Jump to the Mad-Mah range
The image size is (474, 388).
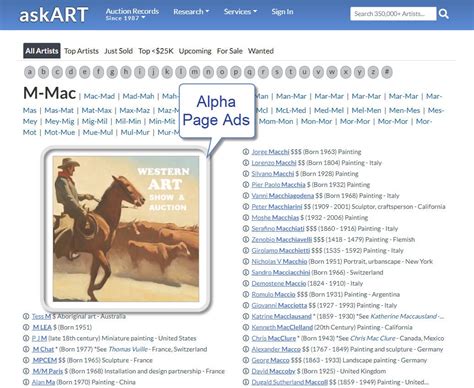[x=138, y=96]
